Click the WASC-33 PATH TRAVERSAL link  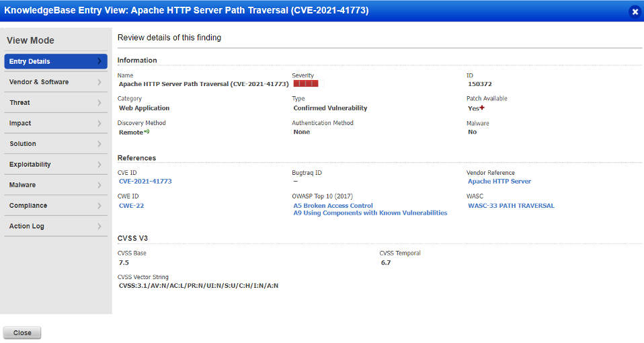511,205
